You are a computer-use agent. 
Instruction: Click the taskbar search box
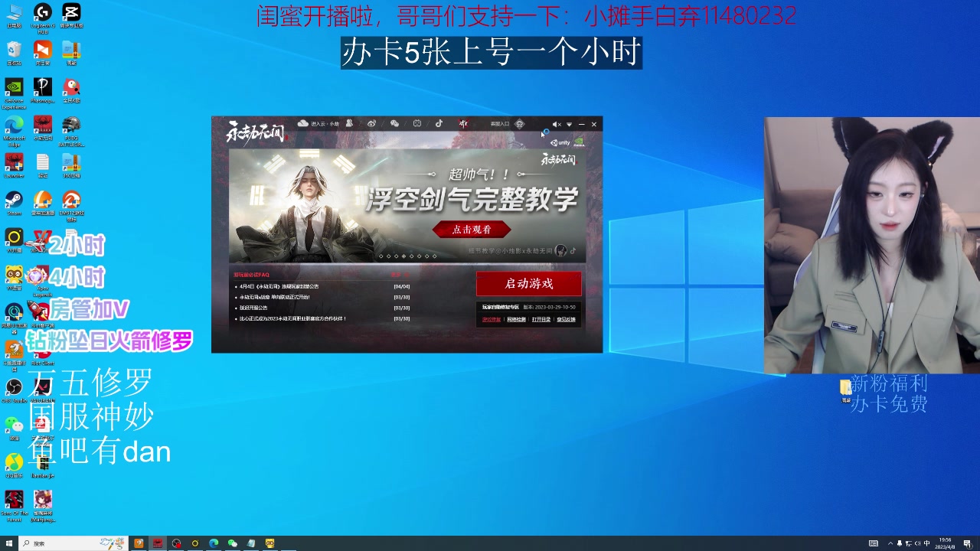pyautogui.click(x=74, y=543)
